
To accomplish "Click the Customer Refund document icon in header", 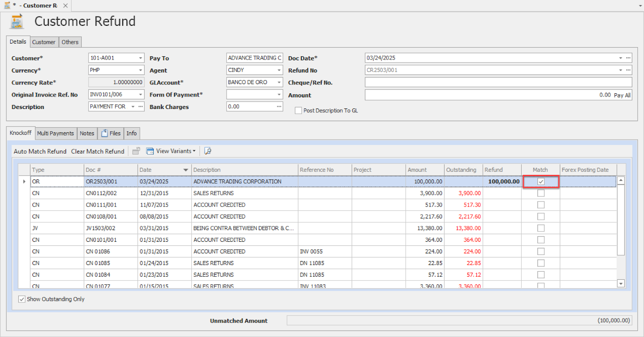I will click(17, 21).
